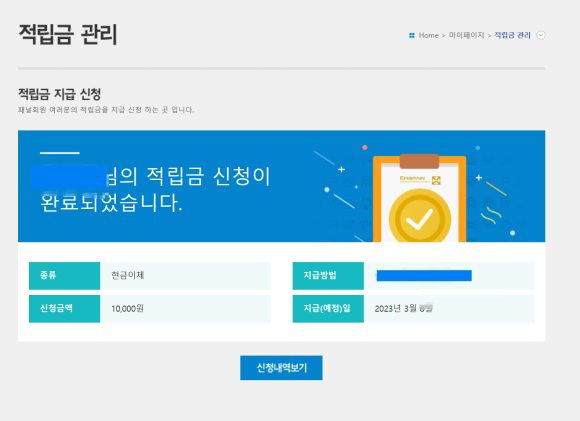Click the 패널회원 여러분의 description line
The height and width of the screenshot is (421, 580).
click(x=106, y=110)
